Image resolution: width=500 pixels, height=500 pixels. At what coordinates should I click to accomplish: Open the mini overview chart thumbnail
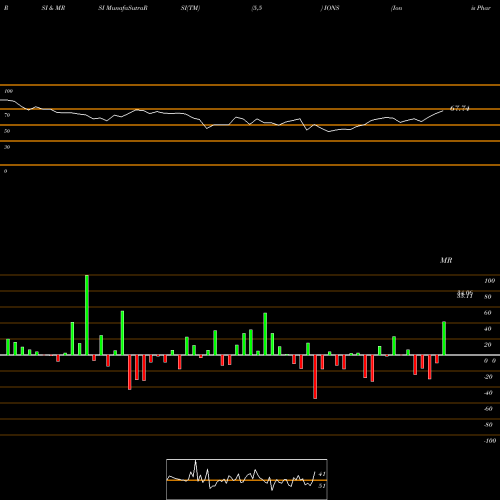247,479
